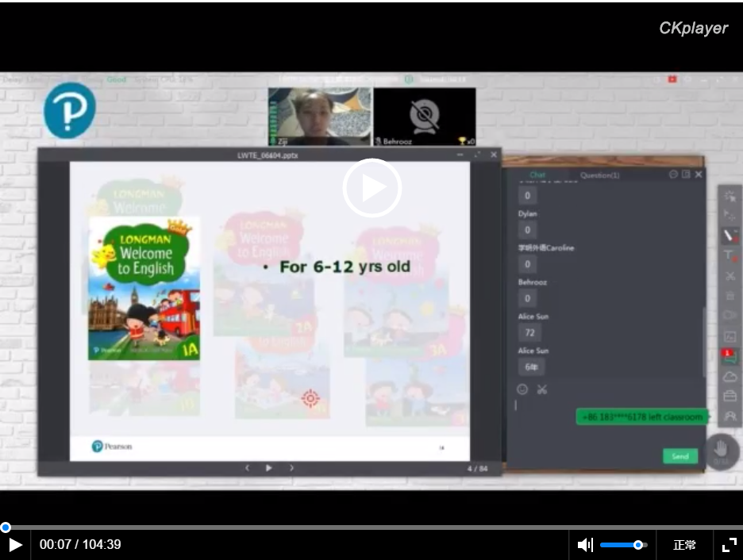Screen dimensions: 743x560
Task: Click the red recording icon in the top bar
Action: click(x=672, y=79)
